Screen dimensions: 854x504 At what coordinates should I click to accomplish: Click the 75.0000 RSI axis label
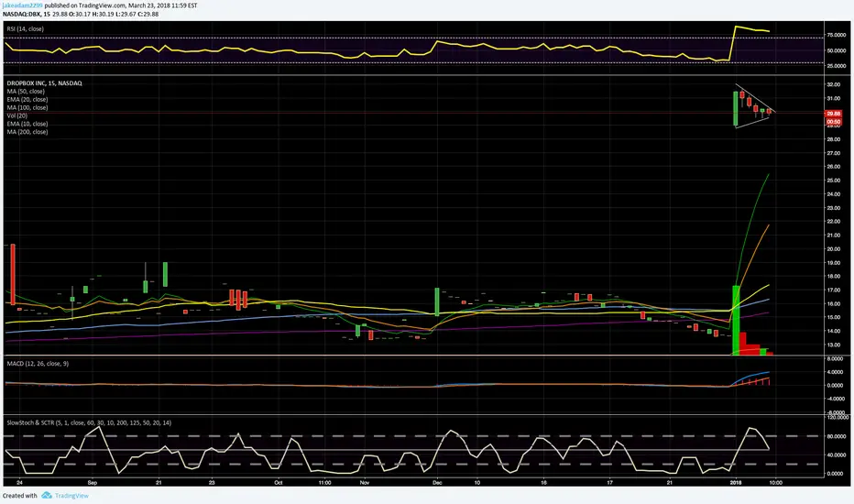pyautogui.click(x=836, y=35)
